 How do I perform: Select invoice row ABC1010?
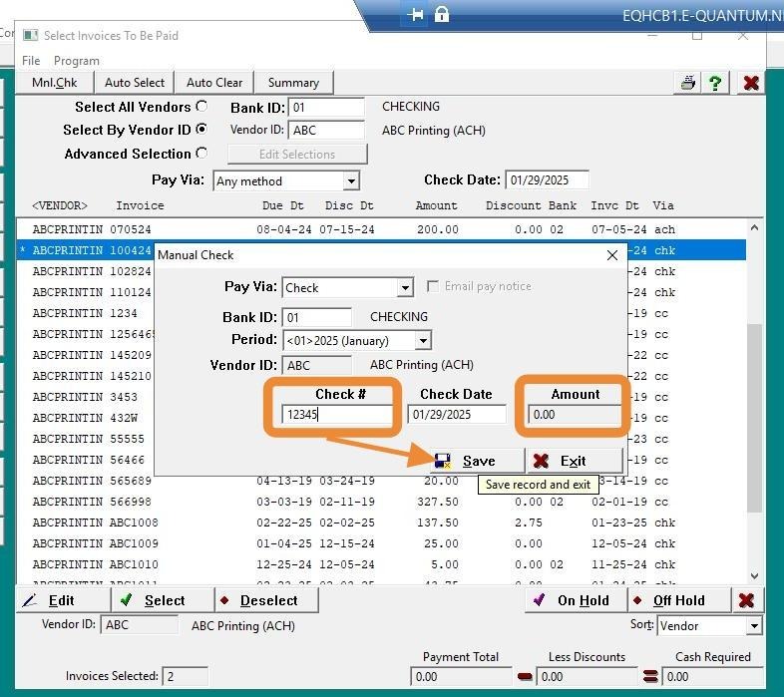[x=381, y=565]
